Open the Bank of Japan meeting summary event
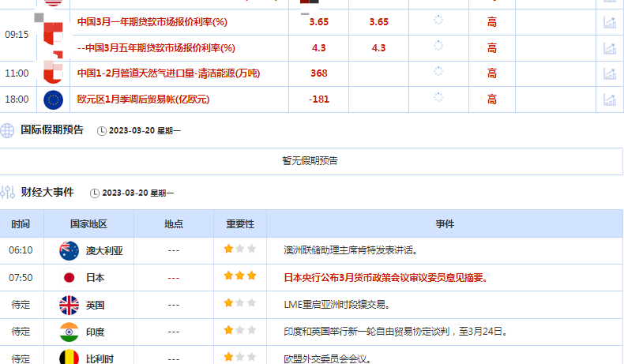 pos(386,278)
